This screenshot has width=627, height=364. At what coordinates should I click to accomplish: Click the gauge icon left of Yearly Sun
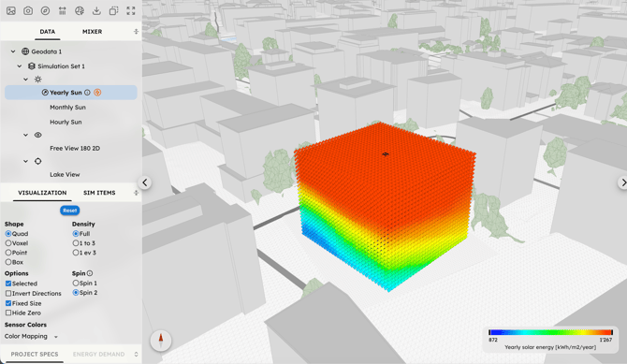click(45, 93)
